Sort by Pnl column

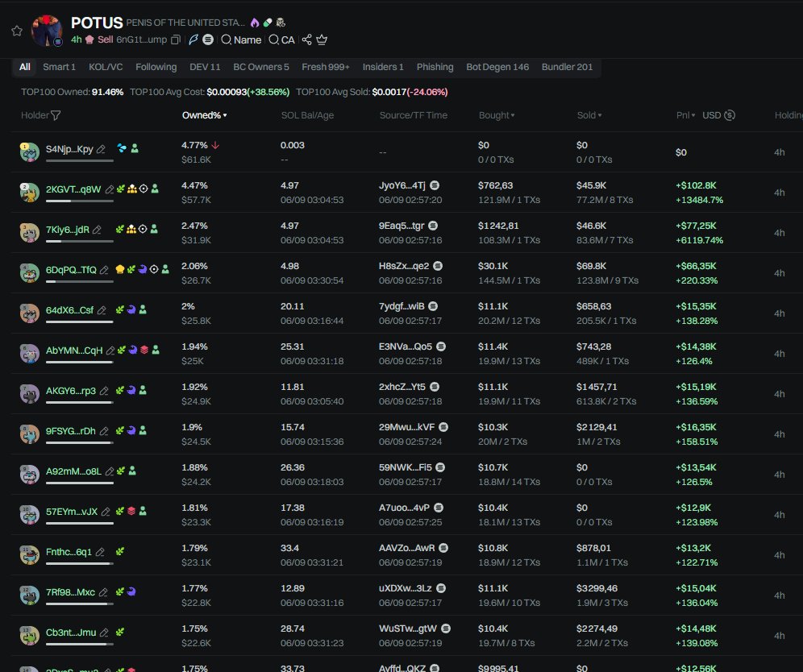click(x=686, y=115)
